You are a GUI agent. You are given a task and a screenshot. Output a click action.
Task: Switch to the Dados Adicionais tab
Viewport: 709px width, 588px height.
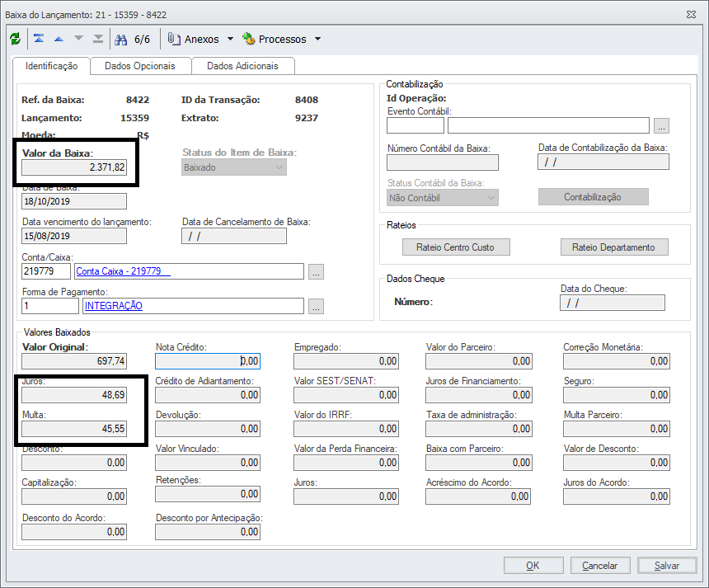pyautogui.click(x=243, y=66)
